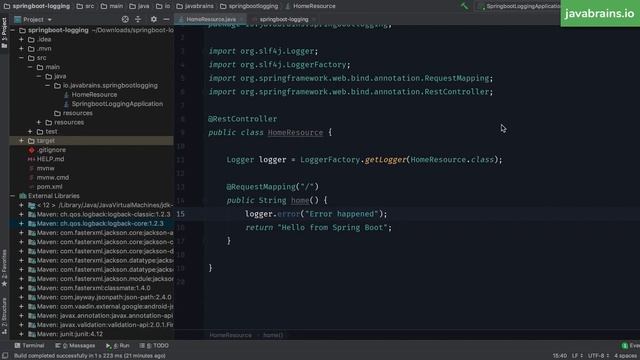The image size is (640, 360).
Task: Open Project panel settings gear
Action: (153, 19)
